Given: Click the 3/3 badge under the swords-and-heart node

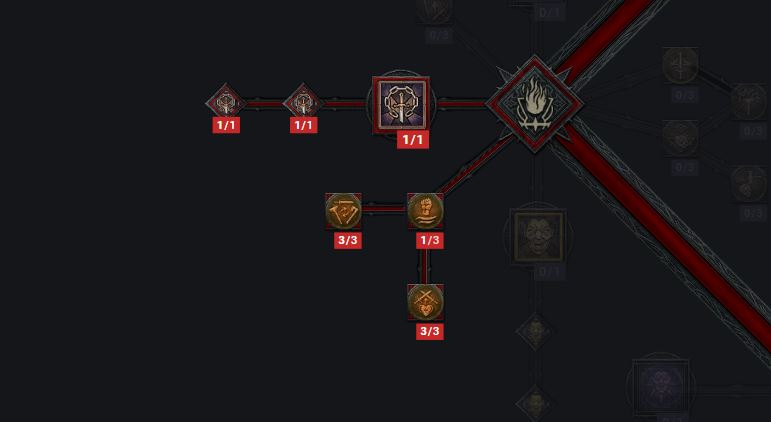Looking at the screenshot, I should [x=430, y=332].
